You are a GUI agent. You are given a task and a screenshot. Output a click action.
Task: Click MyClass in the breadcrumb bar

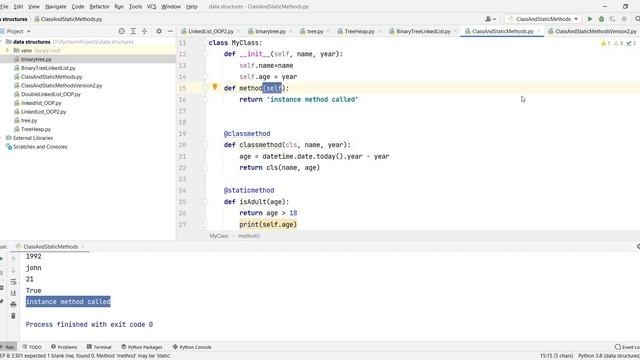tap(219, 236)
